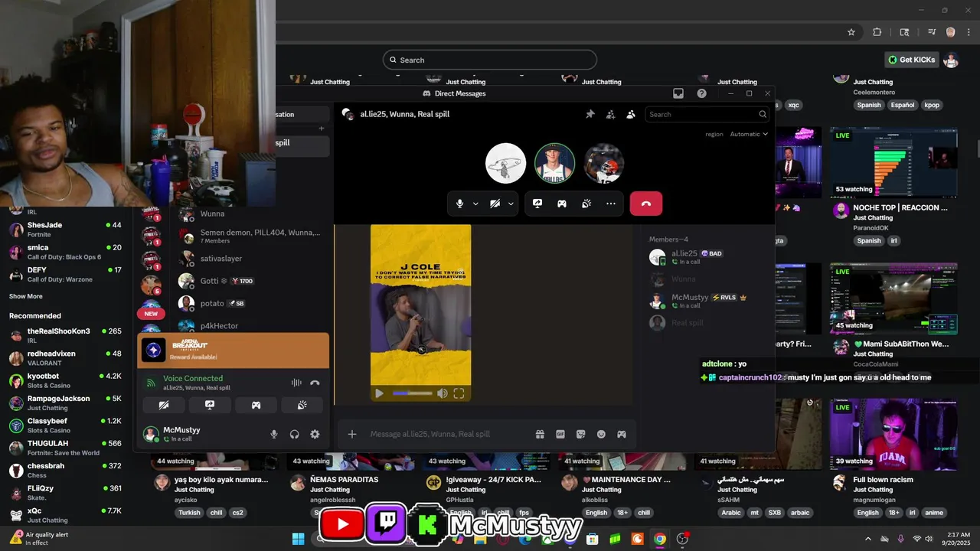Mute microphone beside McMustyy user panel

tap(274, 434)
